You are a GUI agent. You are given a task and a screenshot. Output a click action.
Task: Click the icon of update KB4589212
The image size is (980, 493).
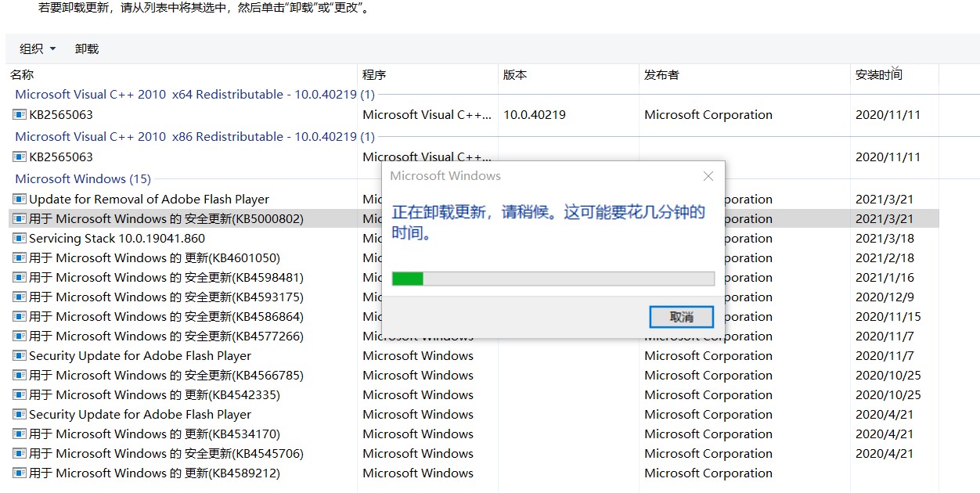pos(20,473)
